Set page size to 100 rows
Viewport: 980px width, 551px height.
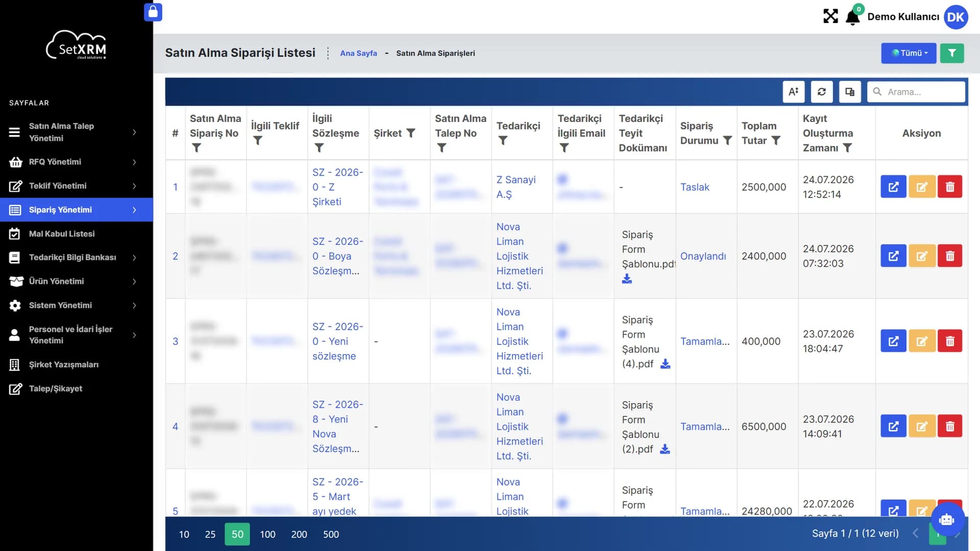coord(267,534)
